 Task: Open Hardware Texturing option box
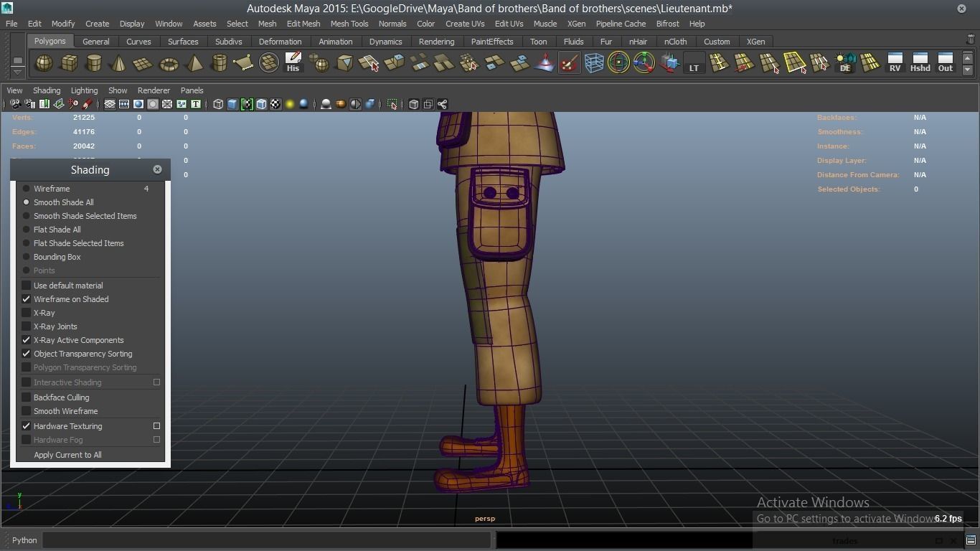(x=156, y=426)
